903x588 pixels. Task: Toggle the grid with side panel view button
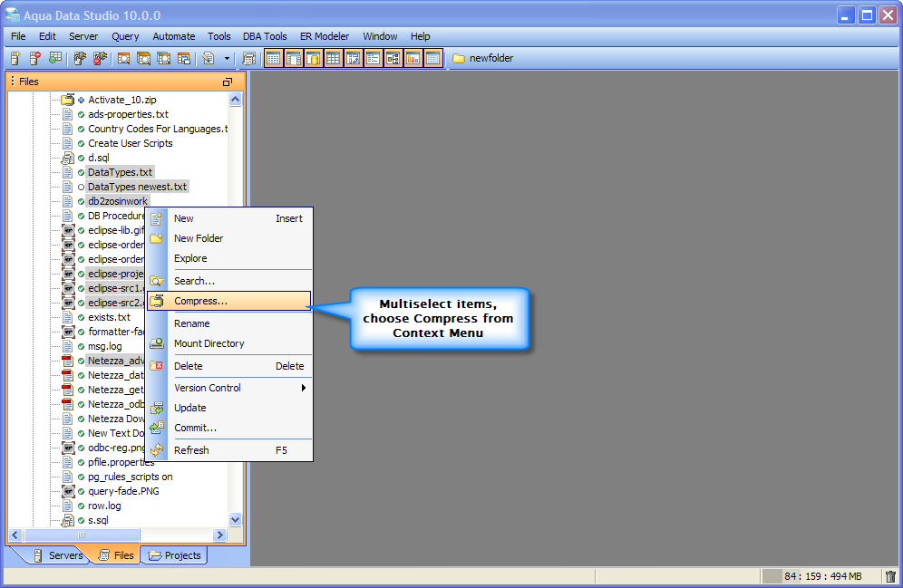tap(294, 58)
